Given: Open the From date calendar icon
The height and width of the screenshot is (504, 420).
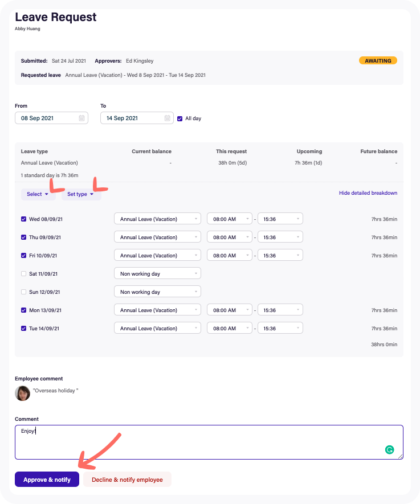Looking at the screenshot, I should coord(81,118).
